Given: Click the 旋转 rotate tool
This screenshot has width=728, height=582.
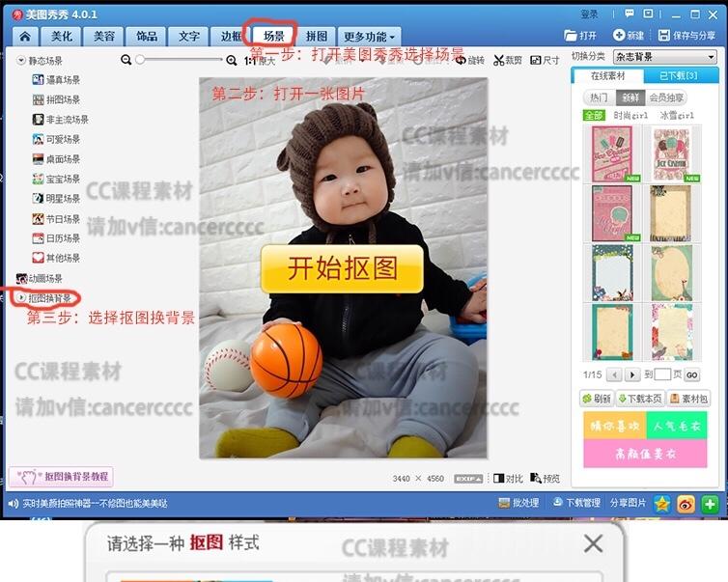Looking at the screenshot, I should point(470,61).
